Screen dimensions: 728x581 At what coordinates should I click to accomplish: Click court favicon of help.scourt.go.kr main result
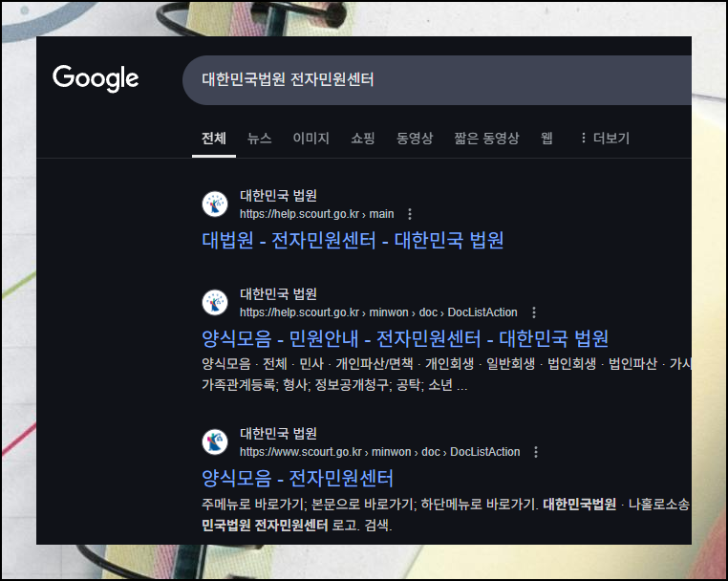pyautogui.click(x=215, y=204)
